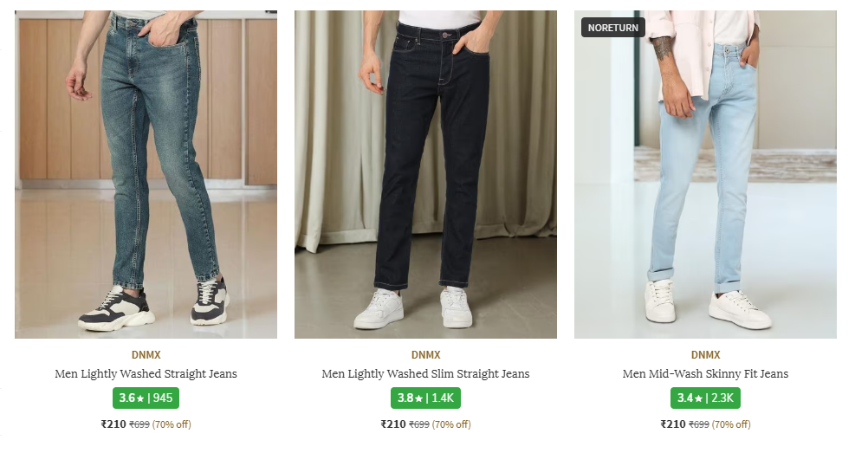Viewport: 868px width, 453px height.
Task: Click DNMX brand above Slim Straight Jeans
Action: point(425,355)
